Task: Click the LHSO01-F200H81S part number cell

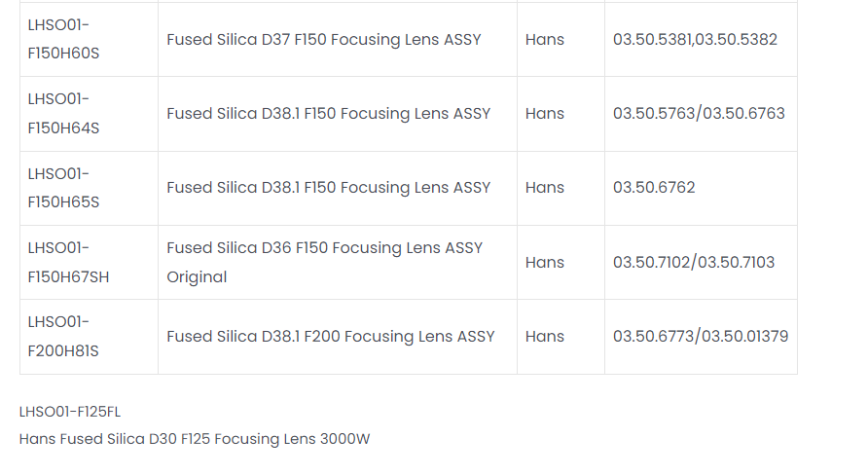Action: coord(64,336)
